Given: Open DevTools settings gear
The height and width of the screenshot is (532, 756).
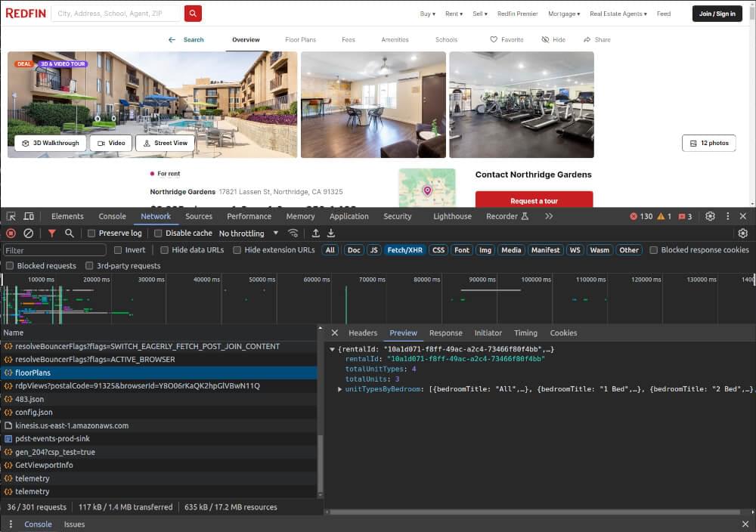Looking at the screenshot, I should [710, 216].
